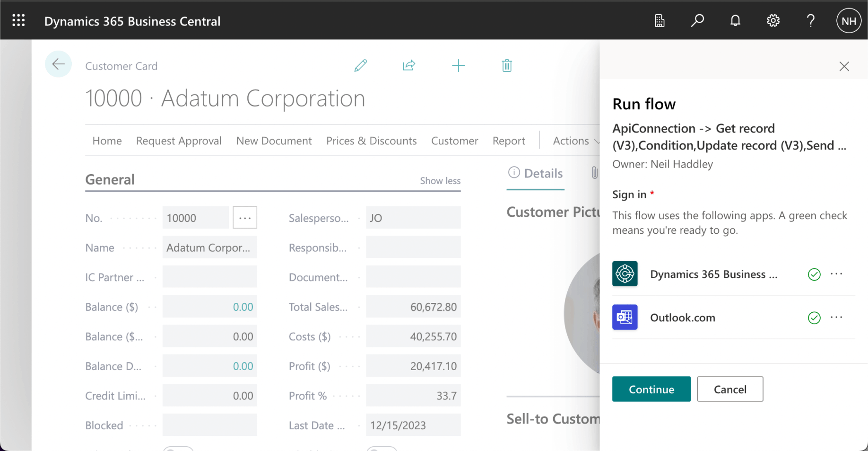Cancel the Run flow dialog
This screenshot has height=451, width=868.
(x=729, y=389)
